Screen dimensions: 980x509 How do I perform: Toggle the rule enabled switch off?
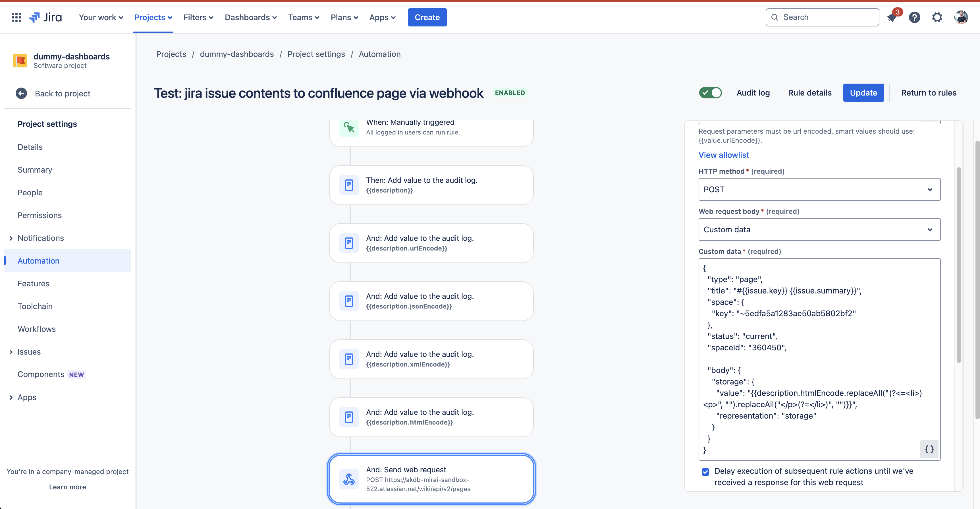coord(710,93)
